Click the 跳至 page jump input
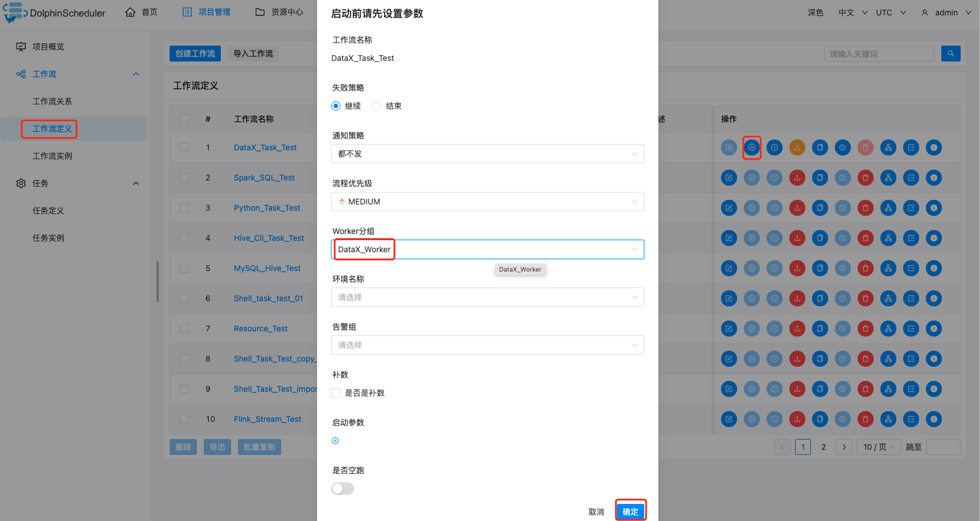The width and height of the screenshot is (980, 521). point(943,447)
